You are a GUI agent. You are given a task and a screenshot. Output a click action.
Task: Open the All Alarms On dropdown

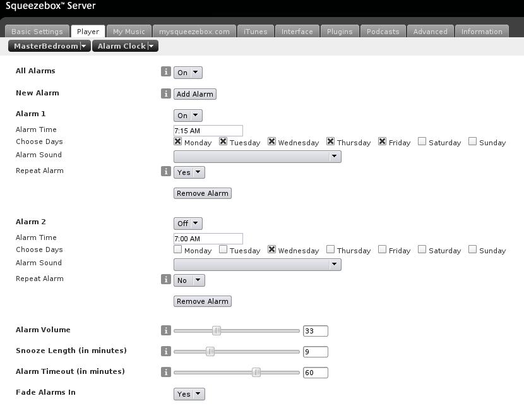click(x=188, y=73)
